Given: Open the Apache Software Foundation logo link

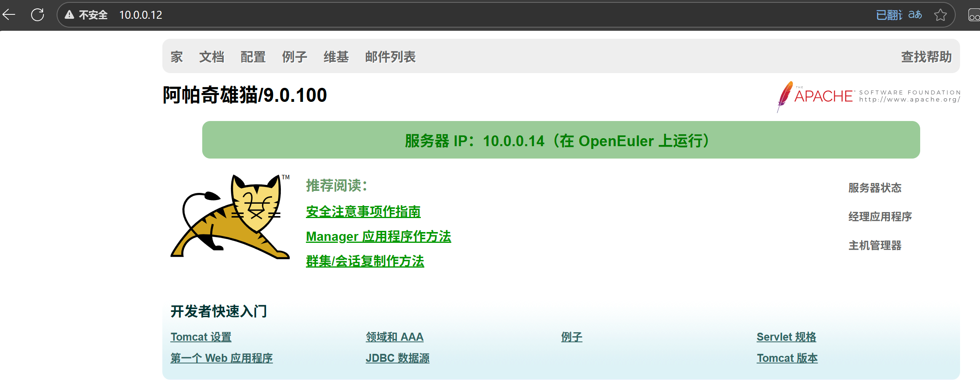Looking at the screenshot, I should tap(868, 96).
